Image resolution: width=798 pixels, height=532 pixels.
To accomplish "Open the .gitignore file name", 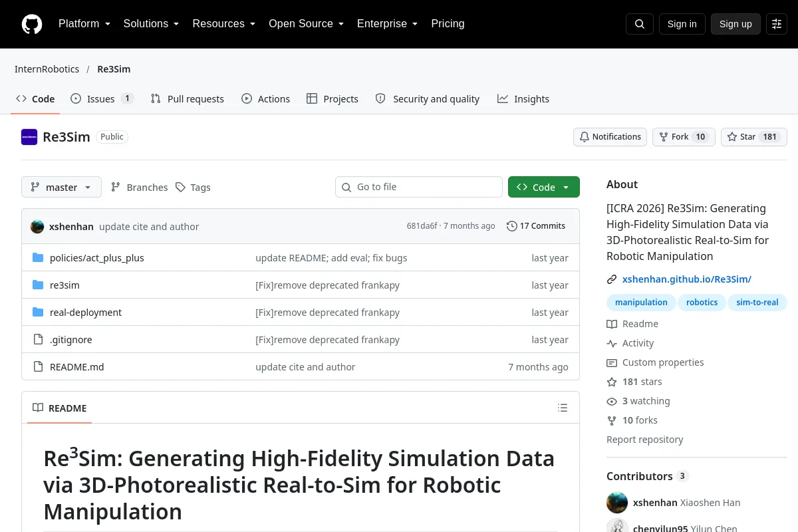I will pyautogui.click(x=71, y=340).
